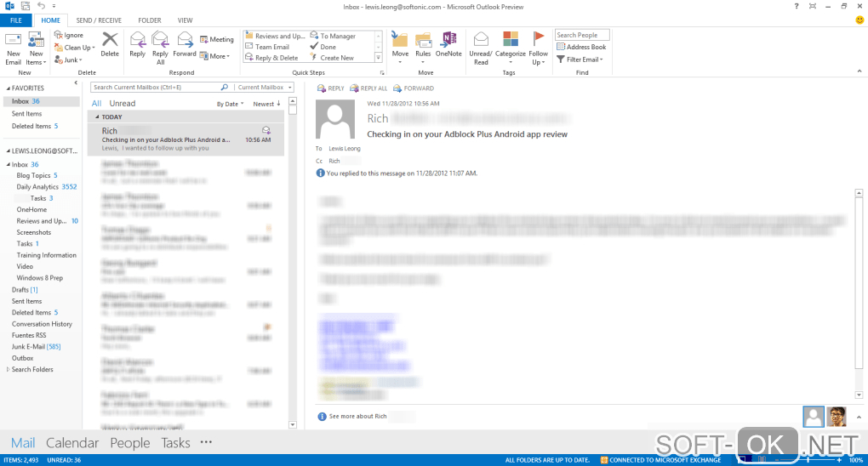Screen dimensions: 868x466
Task: Switch to the HOME tab
Action: click(x=50, y=20)
